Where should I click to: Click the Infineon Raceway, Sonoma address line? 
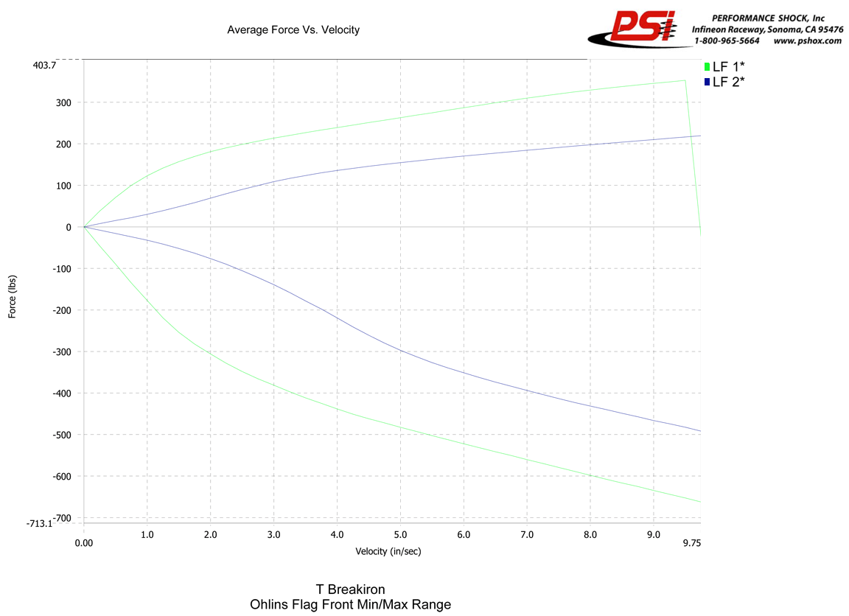[x=766, y=29]
